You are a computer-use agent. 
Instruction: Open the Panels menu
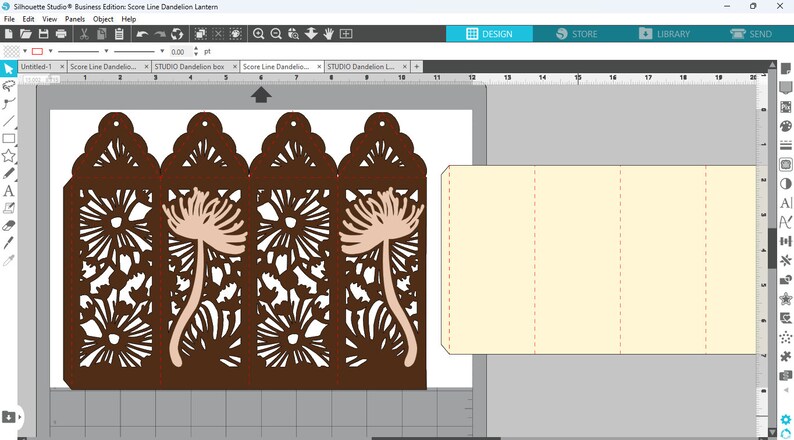[75, 19]
